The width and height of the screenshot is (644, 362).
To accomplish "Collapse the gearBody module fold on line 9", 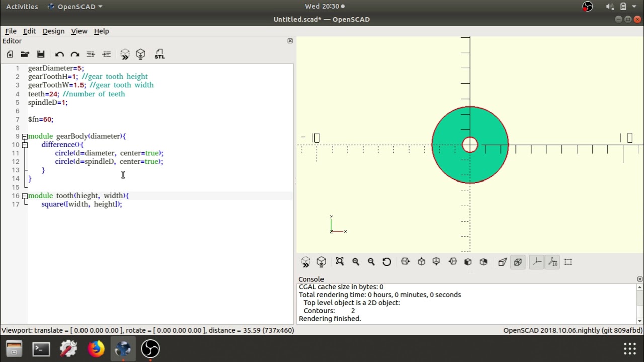I will tap(25, 136).
